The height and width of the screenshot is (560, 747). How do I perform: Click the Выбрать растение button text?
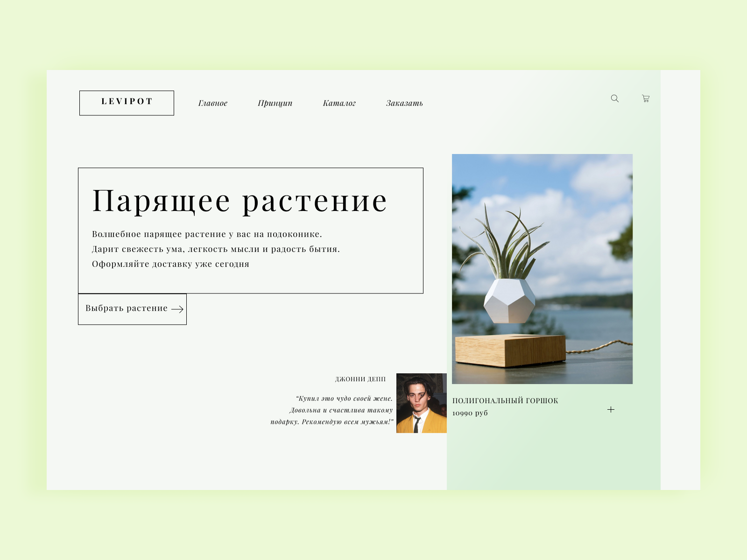pos(127,308)
